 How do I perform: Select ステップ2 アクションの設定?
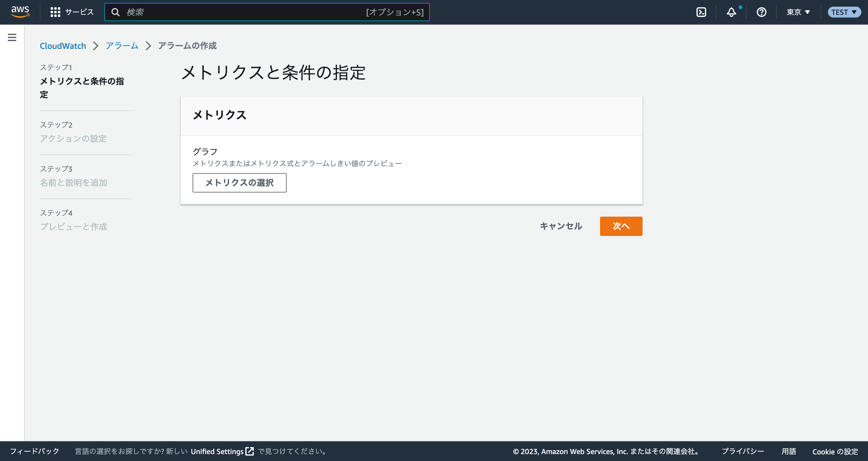(73, 138)
